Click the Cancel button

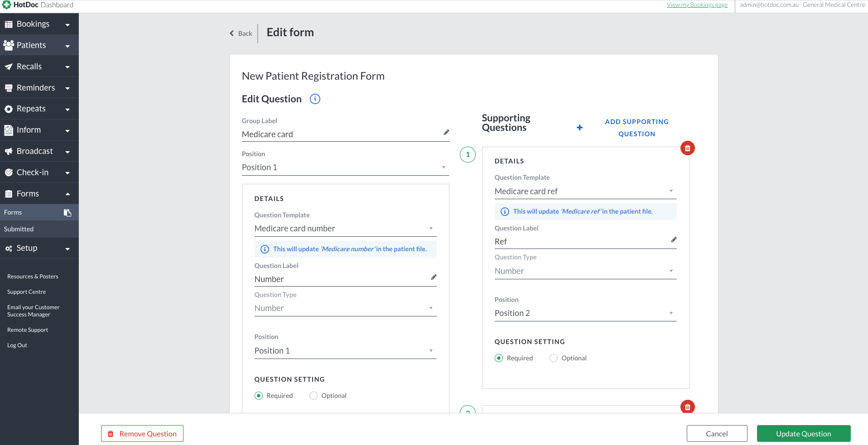coord(717,434)
